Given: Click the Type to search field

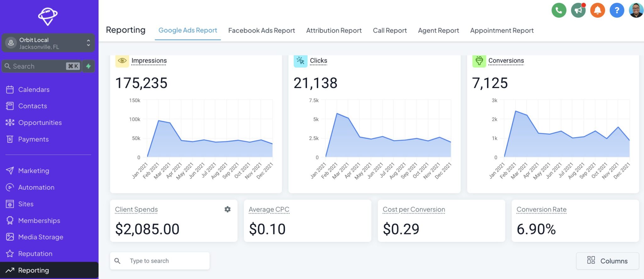Looking at the screenshot, I should tap(160, 261).
